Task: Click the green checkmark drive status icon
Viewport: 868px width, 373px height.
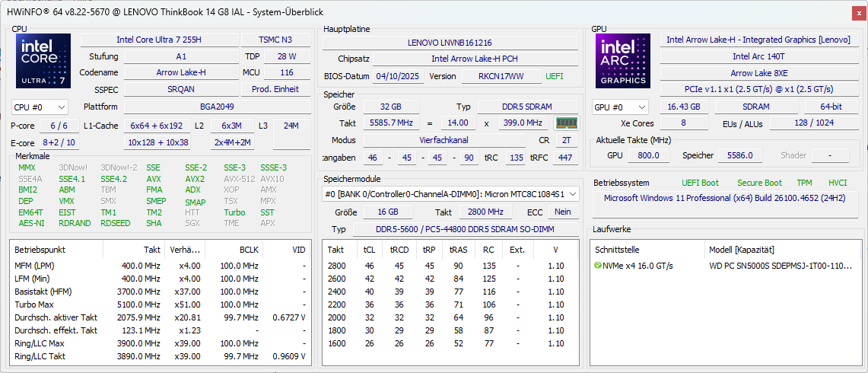Action: pyautogui.click(x=598, y=266)
